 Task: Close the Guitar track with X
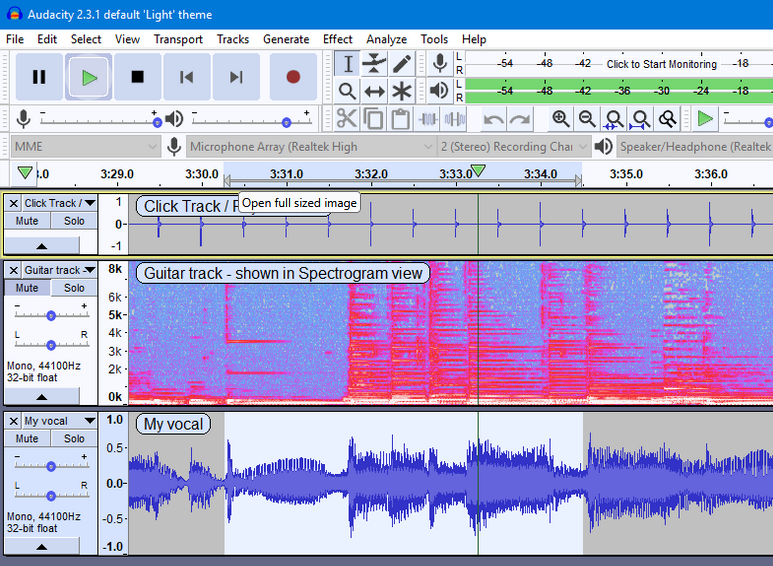(x=14, y=270)
